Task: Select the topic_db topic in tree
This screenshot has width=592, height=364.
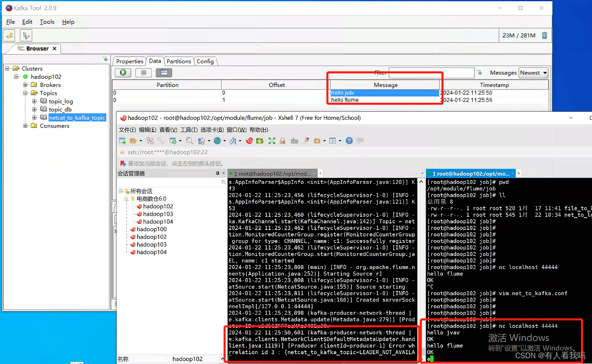Action: [x=60, y=109]
